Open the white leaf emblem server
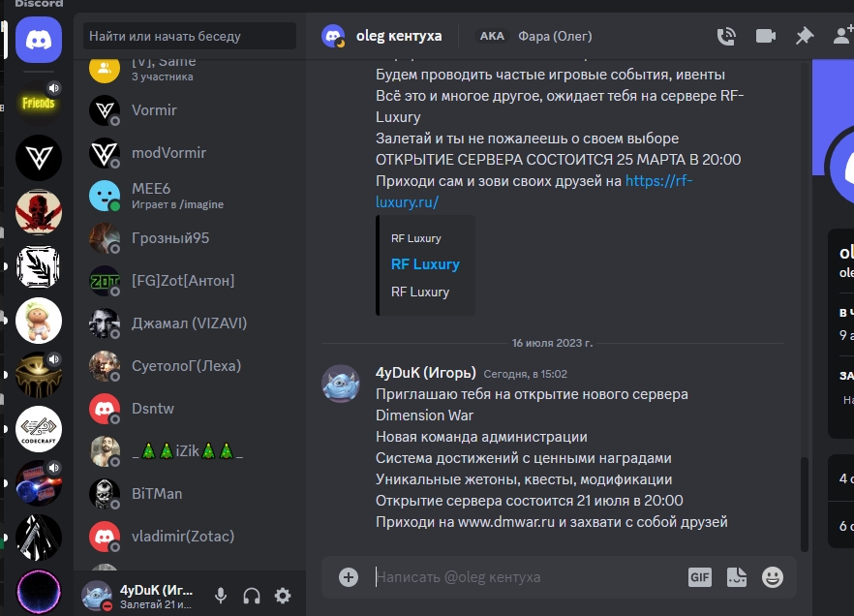The image size is (854, 616). pos(38,267)
